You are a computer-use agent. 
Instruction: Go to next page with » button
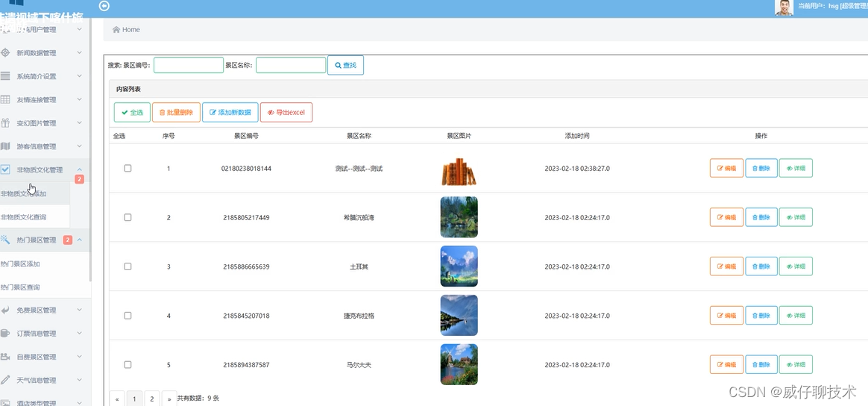point(169,399)
